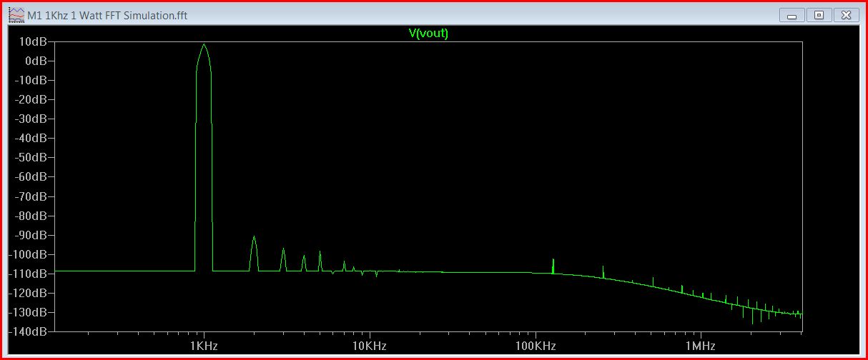Click the -90dB axis label

pos(31,235)
